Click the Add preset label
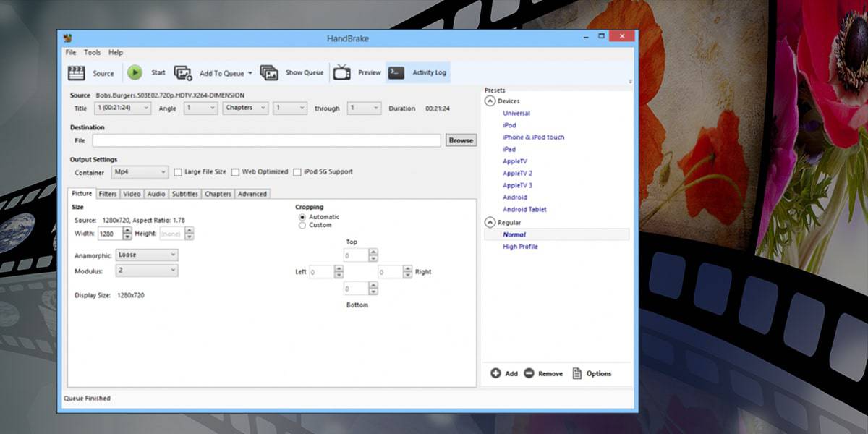This screenshot has height=434, width=868. [x=511, y=374]
